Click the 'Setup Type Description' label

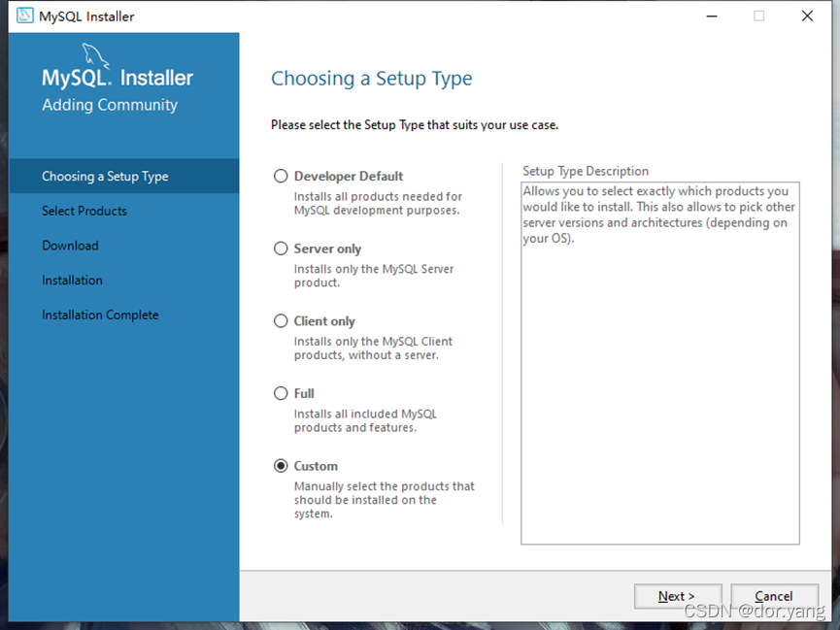586,171
